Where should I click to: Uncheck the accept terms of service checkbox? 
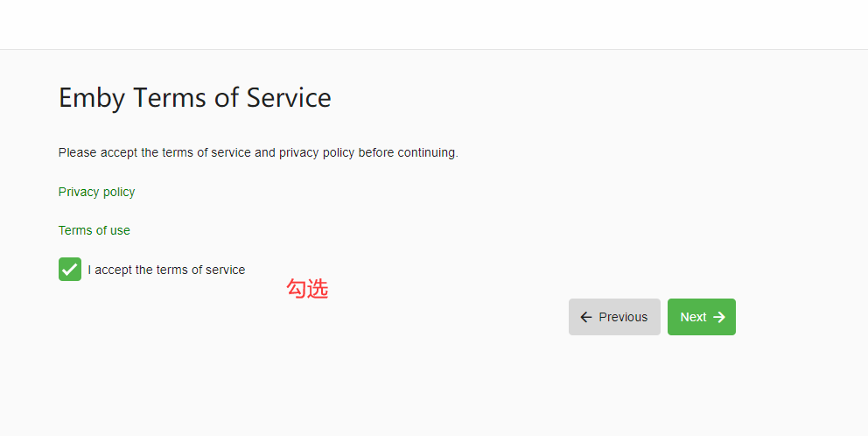click(70, 270)
